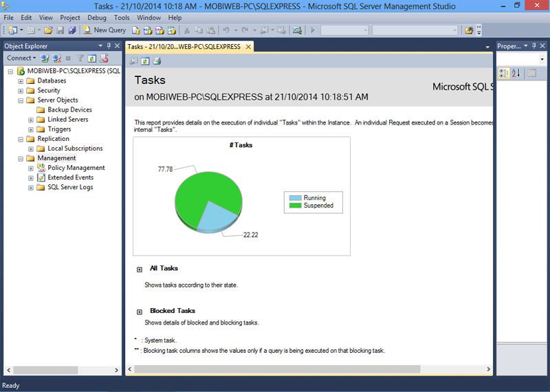Image resolution: width=550 pixels, height=392 pixels.
Task: Open the Edit menu
Action: click(x=26, y=18)
